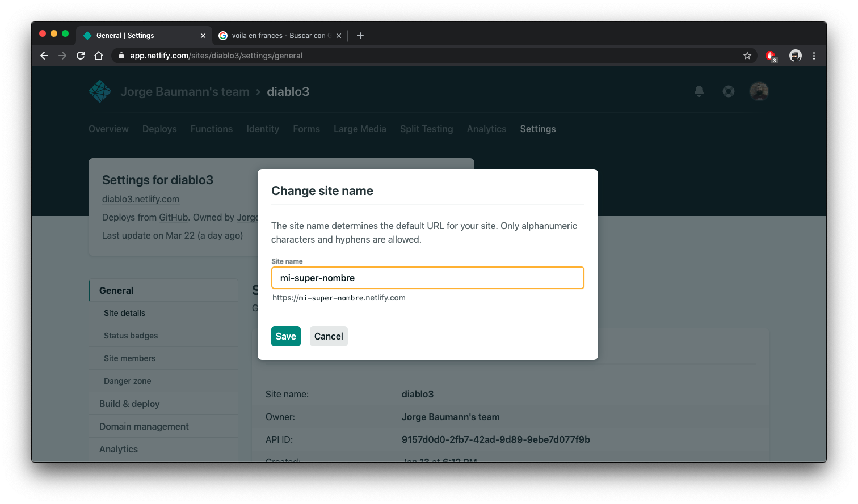Open Chrome profile avatar in toolbar

pyautogui.click(x=796, y=56)
